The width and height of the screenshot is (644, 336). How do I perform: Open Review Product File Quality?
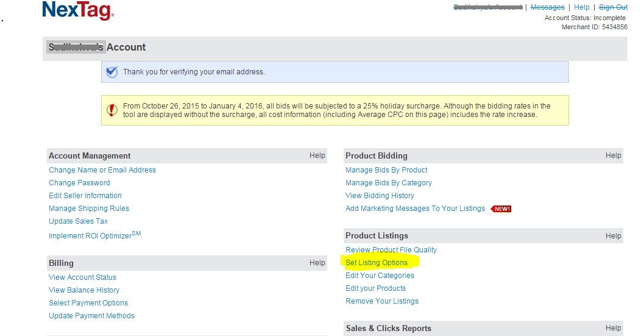(391, 249)
